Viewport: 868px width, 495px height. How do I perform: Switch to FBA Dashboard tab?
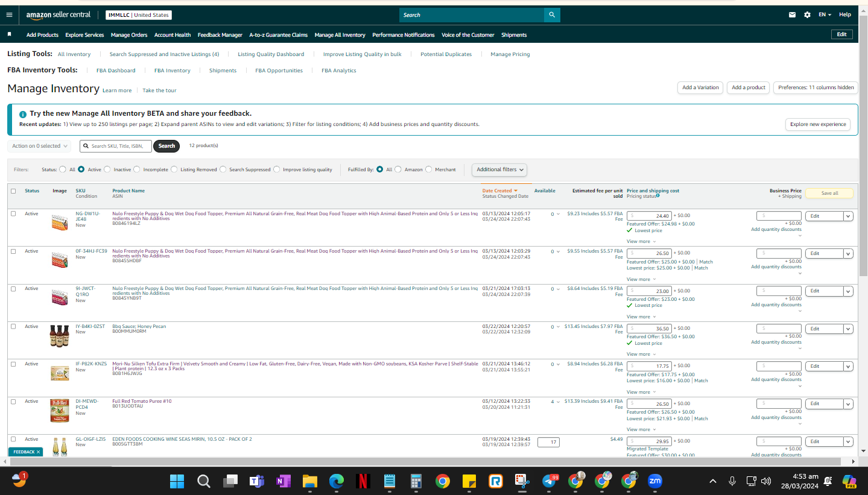116,71
